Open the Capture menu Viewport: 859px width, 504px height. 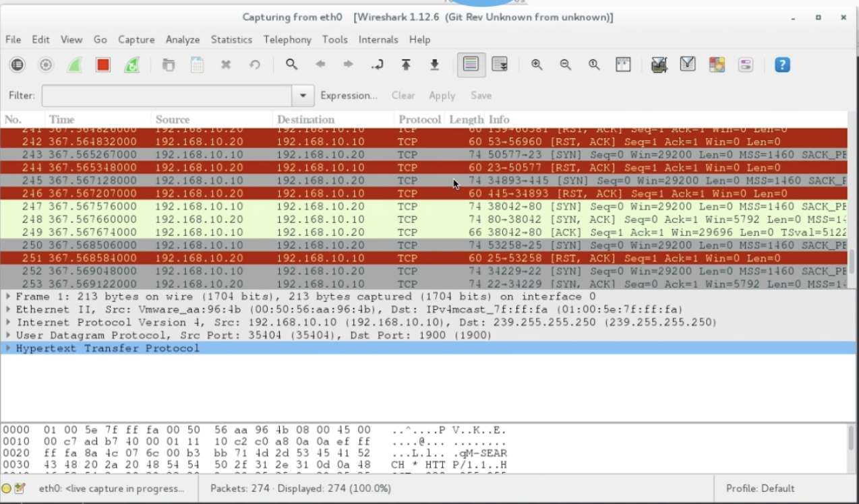point(137,40)
